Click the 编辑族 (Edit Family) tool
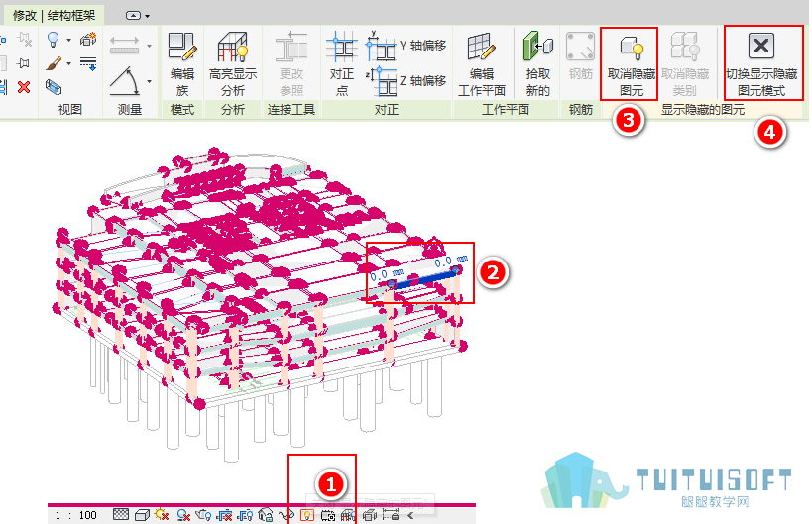Image resolution: width=812 pixels, height=524 pixels. (182, 63)
